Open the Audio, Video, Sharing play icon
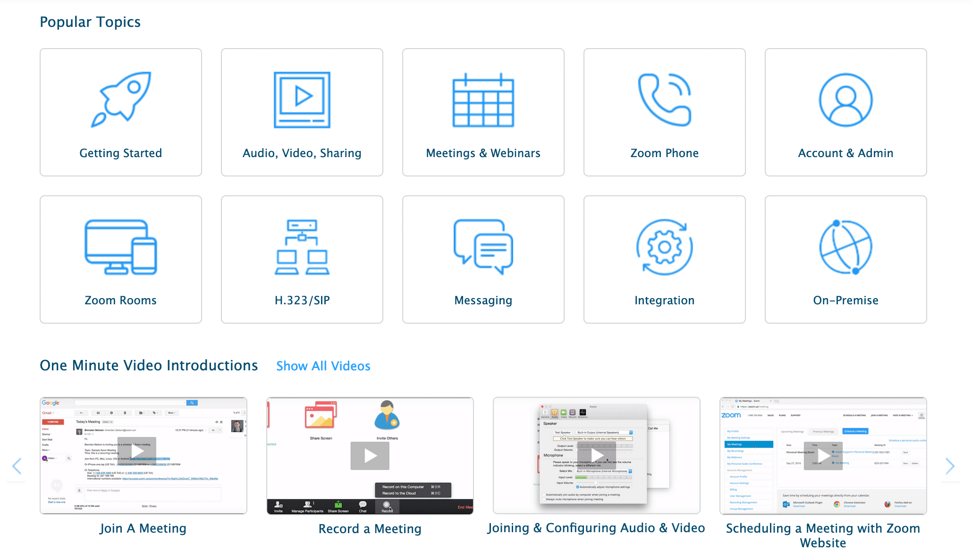This screenshot has height=560, width=972. click(302, 100)
